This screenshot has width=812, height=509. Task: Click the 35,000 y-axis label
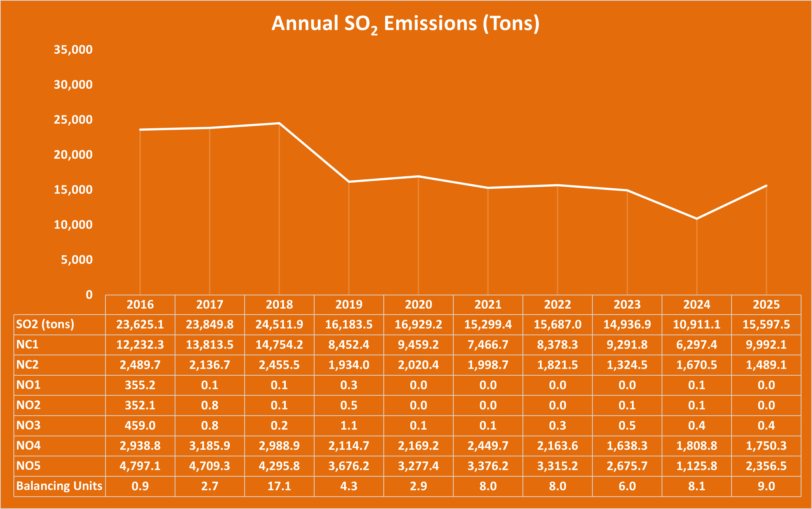point(73,49)
